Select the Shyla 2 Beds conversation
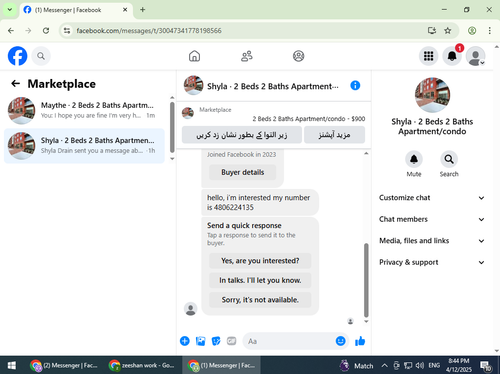Image resolution: width=500 pixels, height=374 pixels. pyautogui.click(x=84, y=146)
